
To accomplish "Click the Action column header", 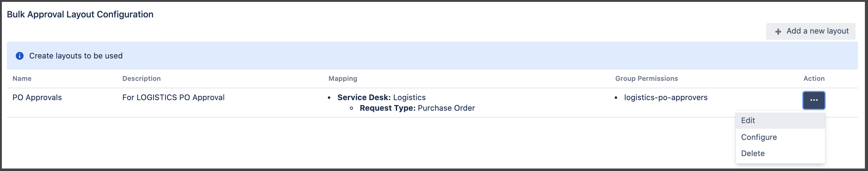I will click(x=814, y=79).
